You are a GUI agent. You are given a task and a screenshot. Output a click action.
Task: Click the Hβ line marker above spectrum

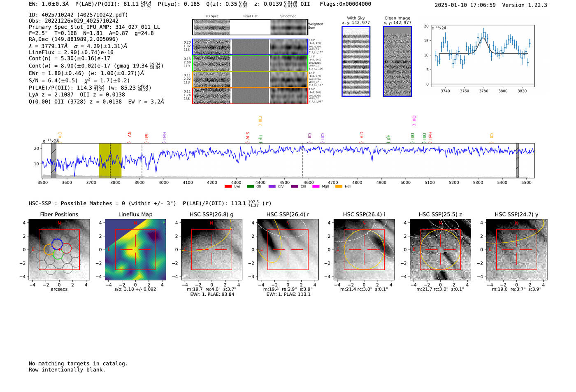[388, 139]
